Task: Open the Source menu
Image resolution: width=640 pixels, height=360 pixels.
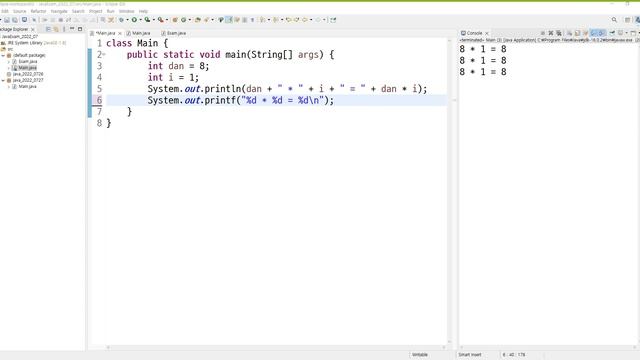Action: 19,11
